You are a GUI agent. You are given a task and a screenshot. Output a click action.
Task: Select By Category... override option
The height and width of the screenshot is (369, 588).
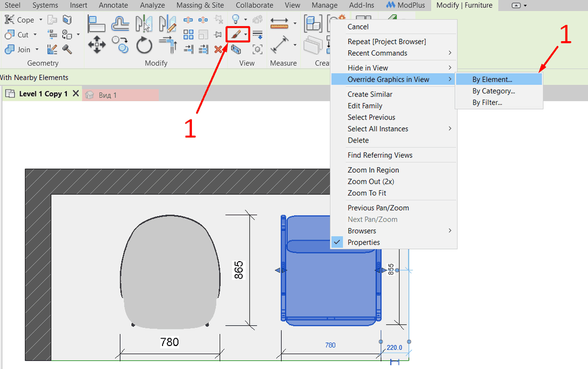499,91
